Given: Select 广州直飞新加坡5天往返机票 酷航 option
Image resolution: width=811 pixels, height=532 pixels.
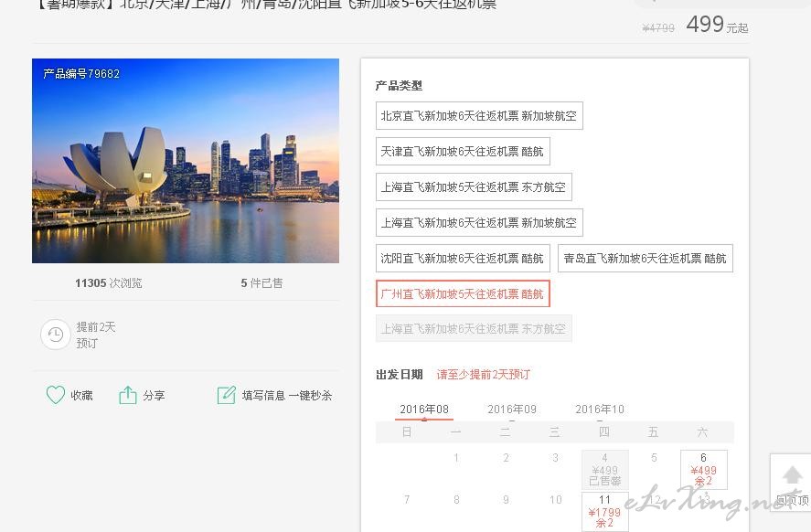Looking at the screenshot, I should click(x=463, y=293).
